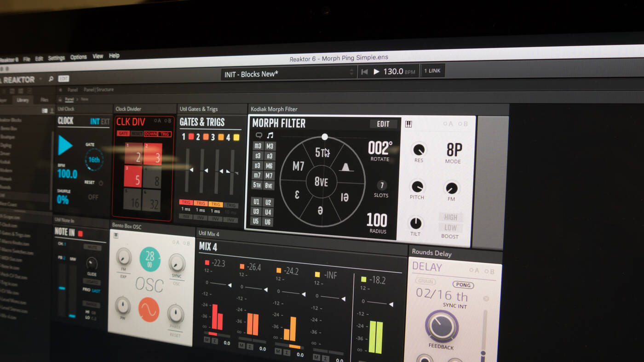Toggle the red TRIG button under gate 1
Viewport: 644px width, 362px height.
[186, 202]
